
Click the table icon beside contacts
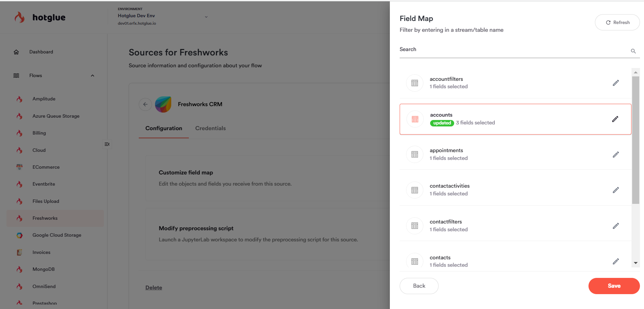click(415, 261)
